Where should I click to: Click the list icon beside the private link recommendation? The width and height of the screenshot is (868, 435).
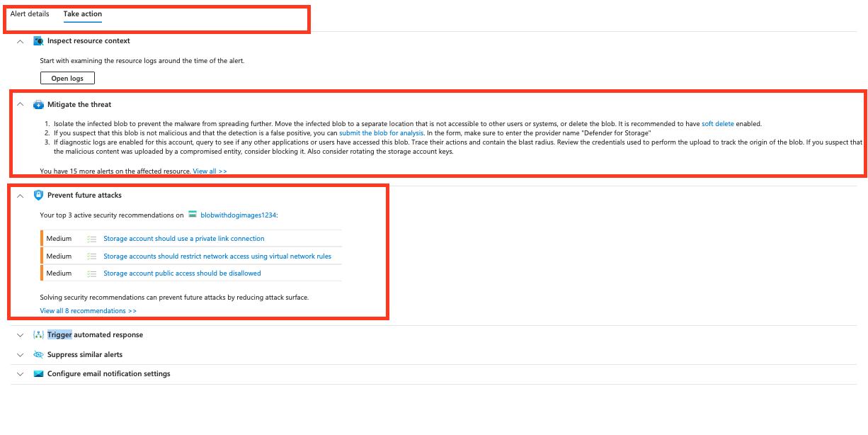point(92,239)
